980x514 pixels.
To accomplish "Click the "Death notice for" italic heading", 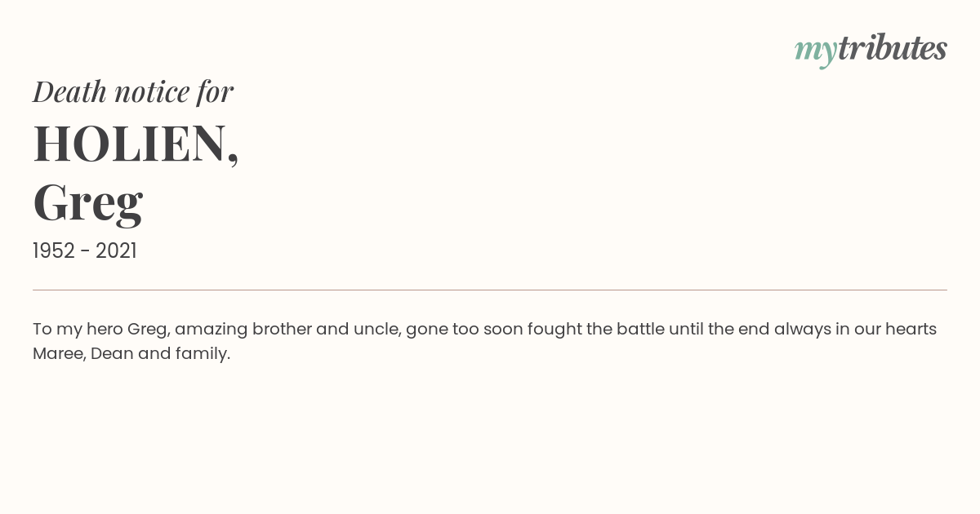I will 133,92.
